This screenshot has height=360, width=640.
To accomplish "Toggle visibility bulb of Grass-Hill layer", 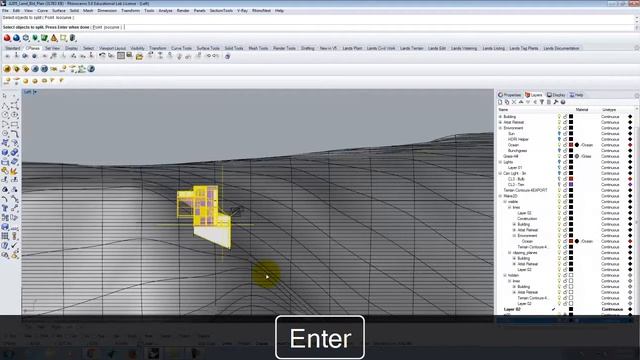I will coord(559,156).
